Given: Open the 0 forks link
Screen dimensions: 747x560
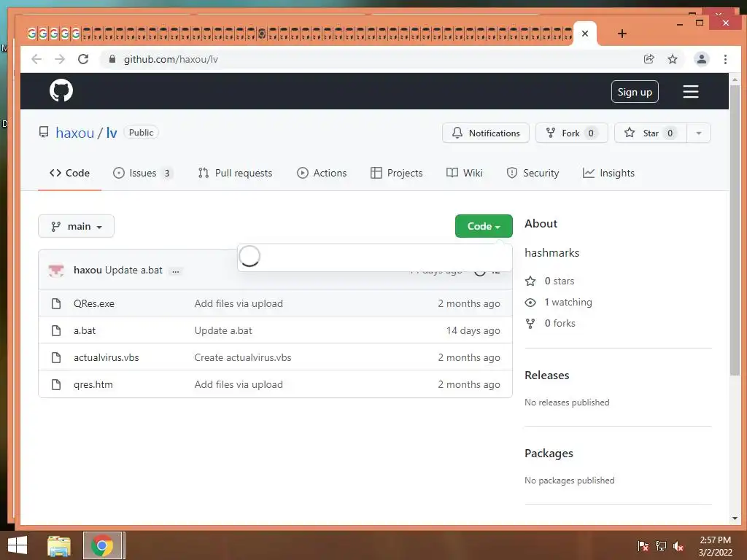Looking at the screenshot, I should 550,323.
